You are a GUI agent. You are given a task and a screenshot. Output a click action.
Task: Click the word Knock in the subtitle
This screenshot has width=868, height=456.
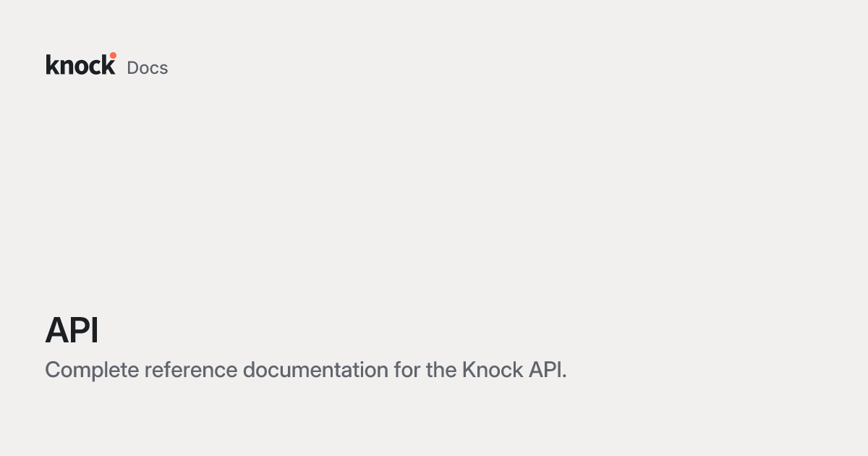point(491,371)
